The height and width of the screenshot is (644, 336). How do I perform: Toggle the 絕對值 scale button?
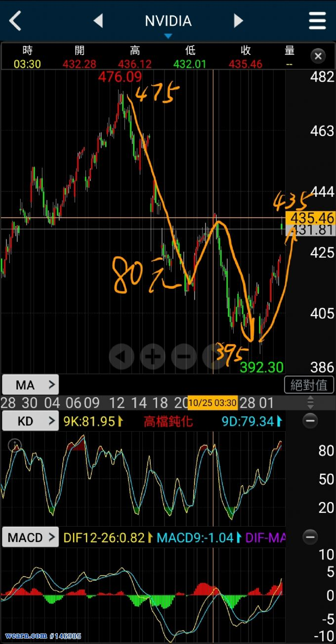coord(309,385)
